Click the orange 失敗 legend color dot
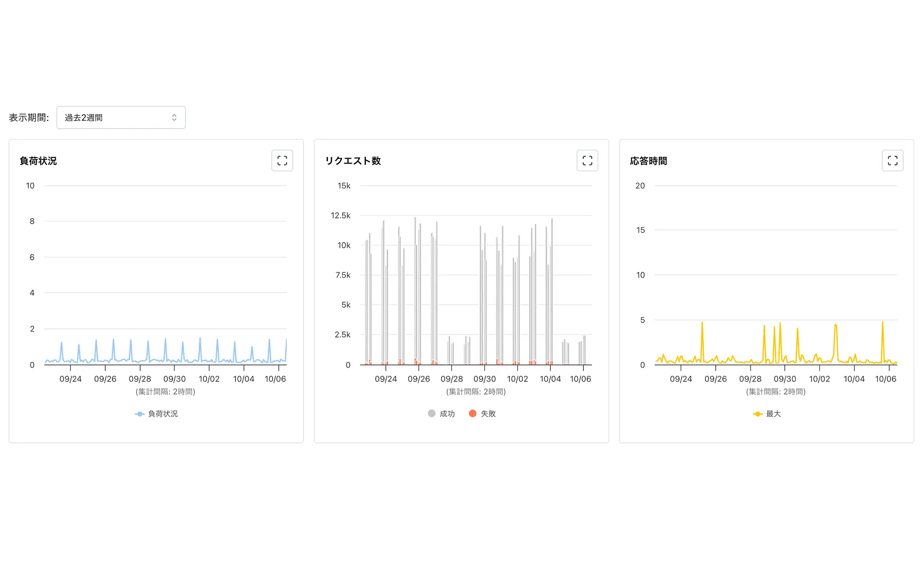Viewport: 924px width, 578px height. coord(472,413)
